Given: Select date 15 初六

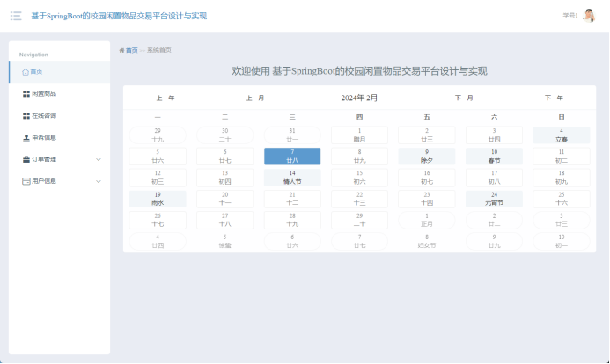Looking at the screenshot, I should [x=359, y=178].
